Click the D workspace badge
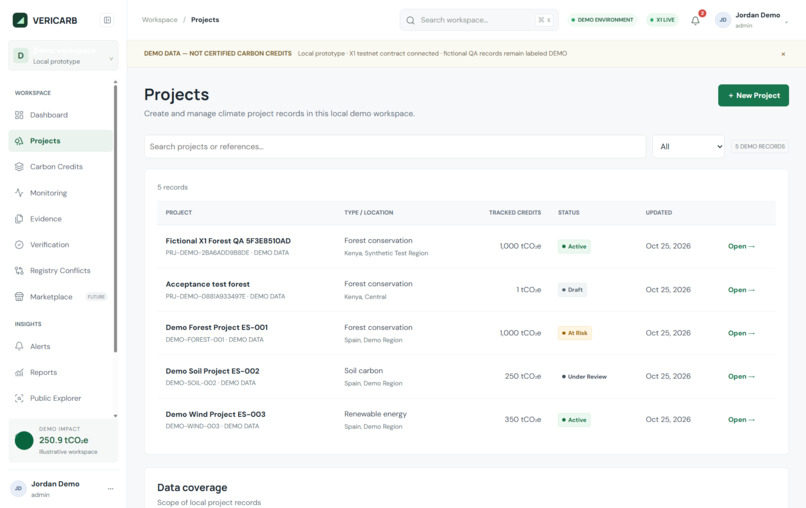This screenshot has width=806, height=508. tap(21, 56)
